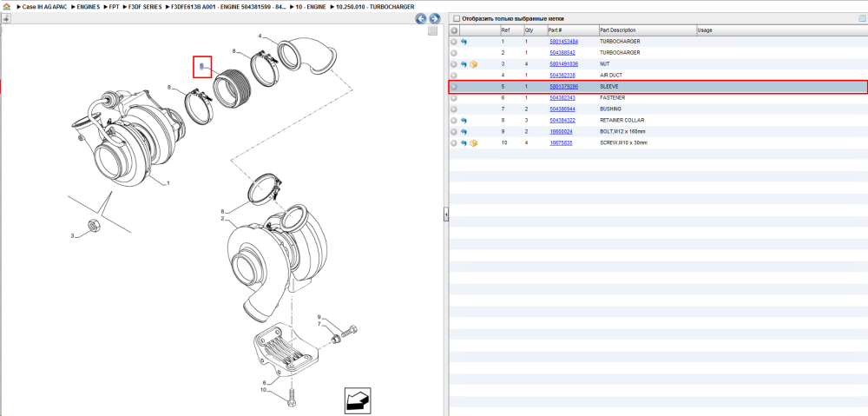The width and height of the screenshot is (868, 416).
Task: Select callout number 1 on the diagram
Action: point(168,182)
